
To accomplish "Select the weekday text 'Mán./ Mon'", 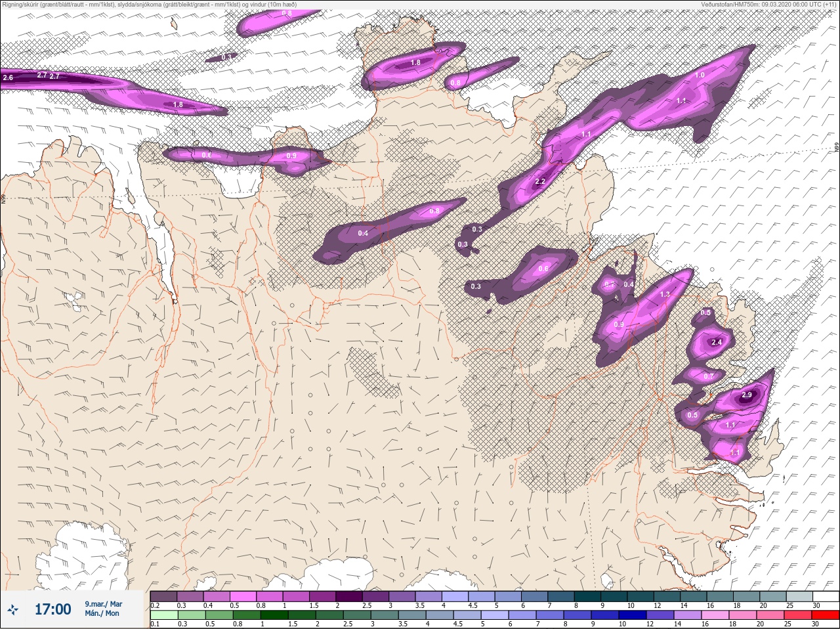I will (102, 613).
